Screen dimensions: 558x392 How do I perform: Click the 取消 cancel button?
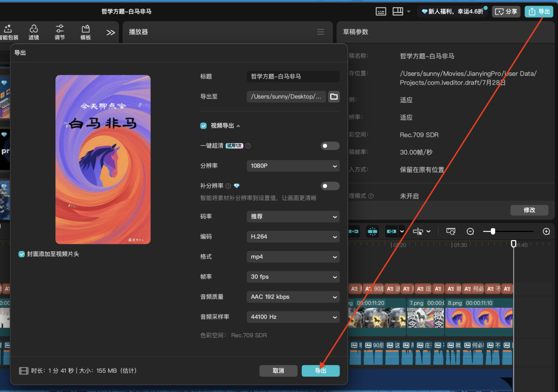point(278,370)
